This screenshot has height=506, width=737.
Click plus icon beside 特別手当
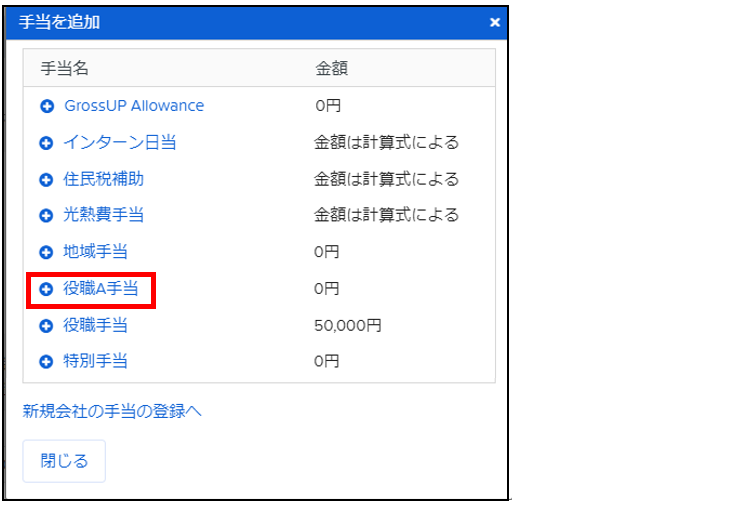(x=46, y=362)
